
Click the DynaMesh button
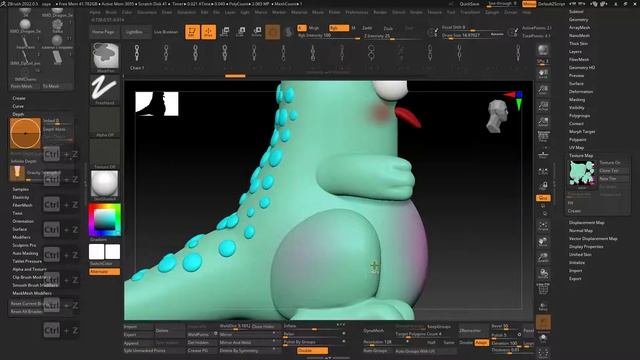tap(373, 331)
